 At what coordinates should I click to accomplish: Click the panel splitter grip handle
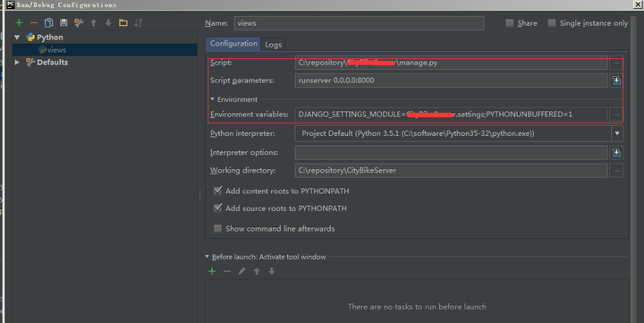click(x=200, y=193)
